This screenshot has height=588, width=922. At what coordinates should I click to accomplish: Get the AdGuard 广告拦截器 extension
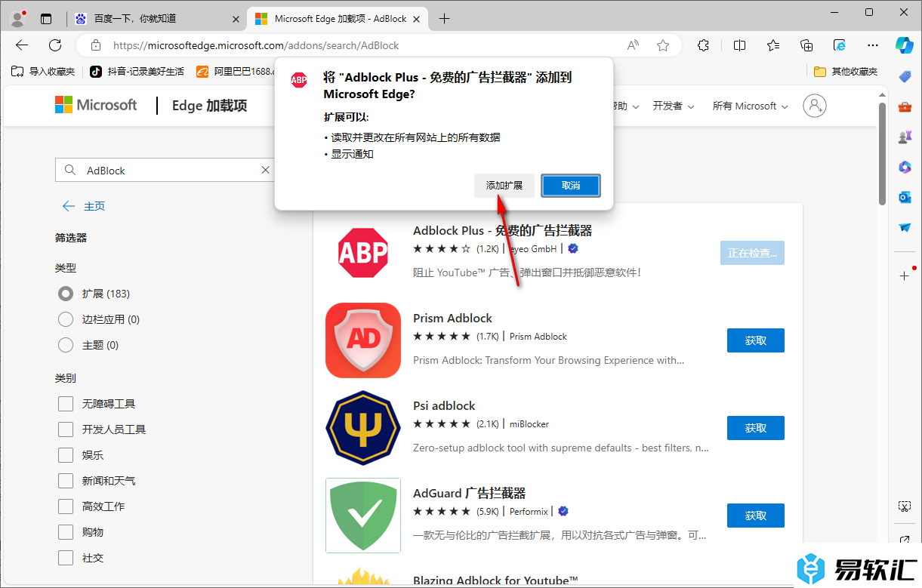pyautogui.click(x=755, y=516)
